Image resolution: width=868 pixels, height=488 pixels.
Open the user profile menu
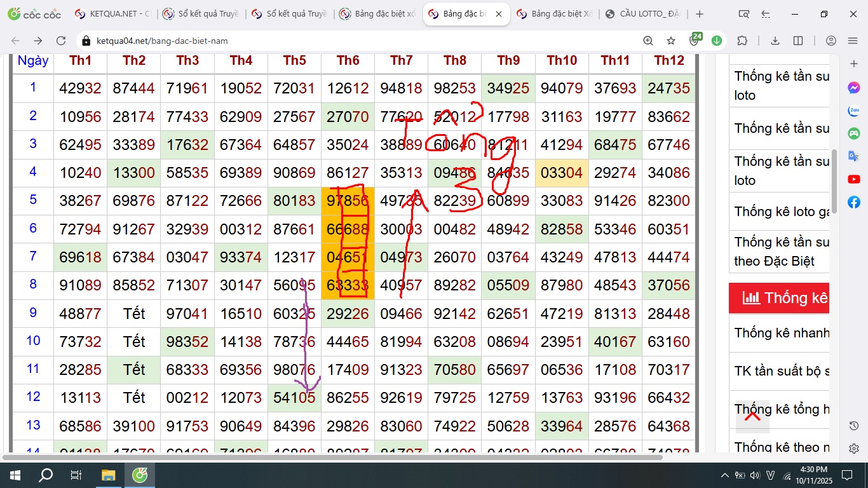point(831,41)
